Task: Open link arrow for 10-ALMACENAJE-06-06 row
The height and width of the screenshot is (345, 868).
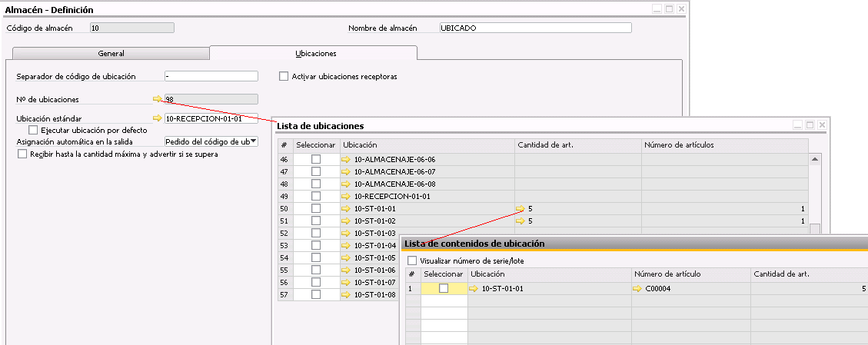Action: [346, 159]
